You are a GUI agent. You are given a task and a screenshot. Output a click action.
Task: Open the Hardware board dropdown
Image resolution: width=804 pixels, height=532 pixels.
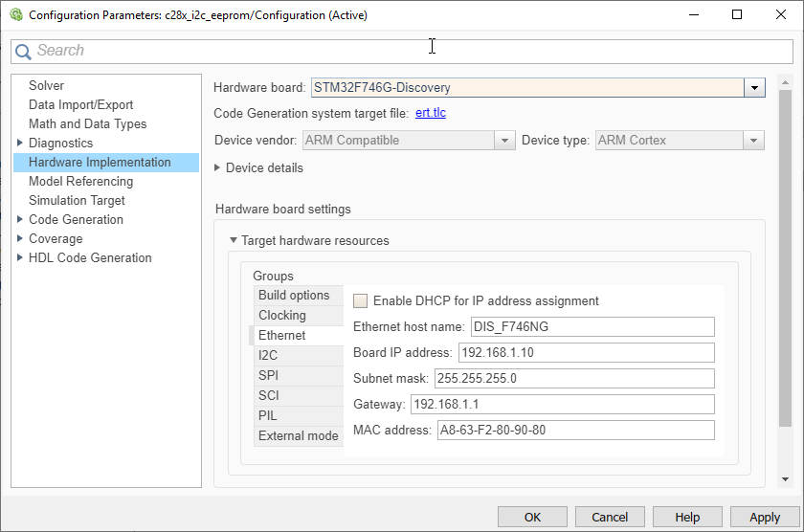[x=755, y=88]
